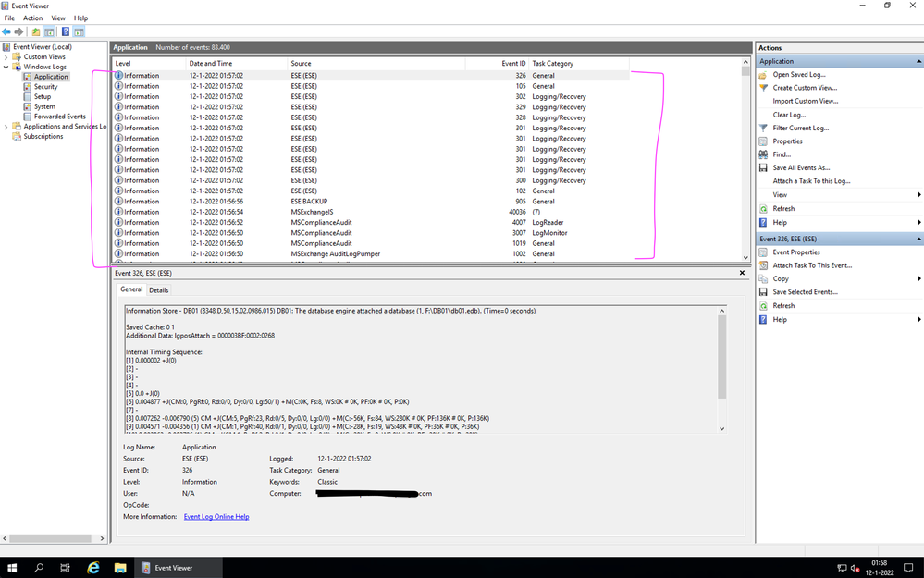Click Import Custom View action
This screenshot has width=924, height=578.
805,102
